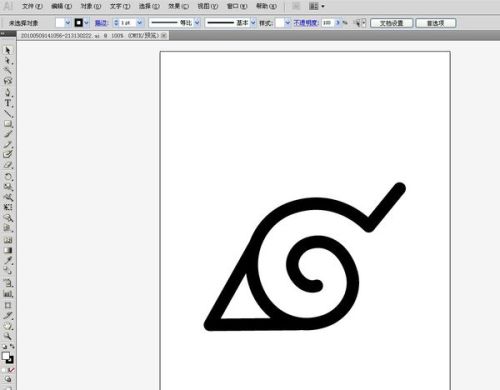This screenshot has width=500, height=390.
Task: Open the opacity slider arrow
Action: 338,23
